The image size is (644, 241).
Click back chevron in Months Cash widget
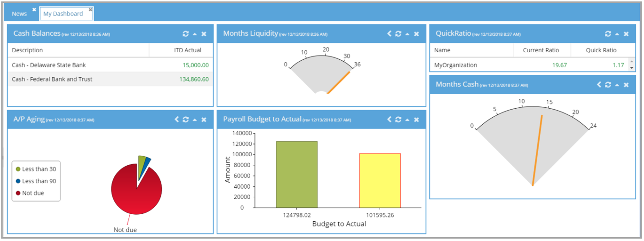tap(599, 85)
